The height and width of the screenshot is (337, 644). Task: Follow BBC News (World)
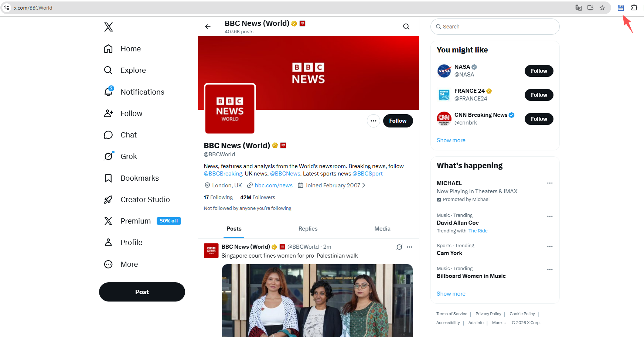[398, 121]
